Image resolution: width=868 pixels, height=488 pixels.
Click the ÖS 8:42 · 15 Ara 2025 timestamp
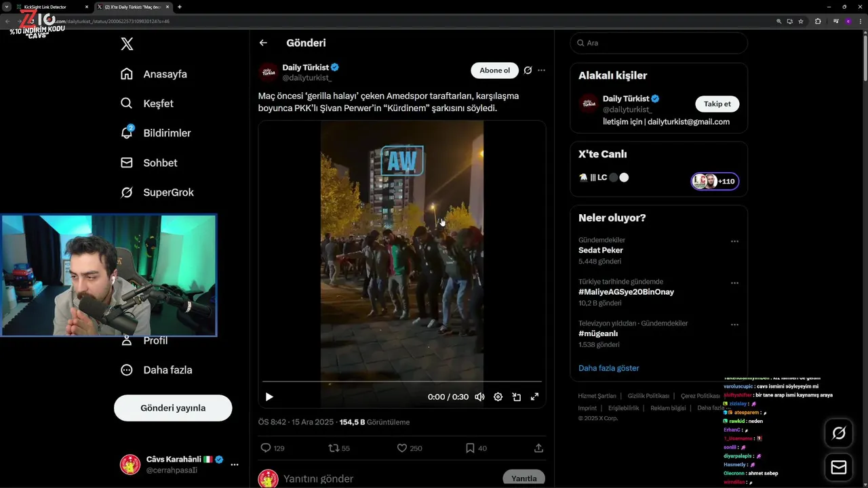point(296,422)
